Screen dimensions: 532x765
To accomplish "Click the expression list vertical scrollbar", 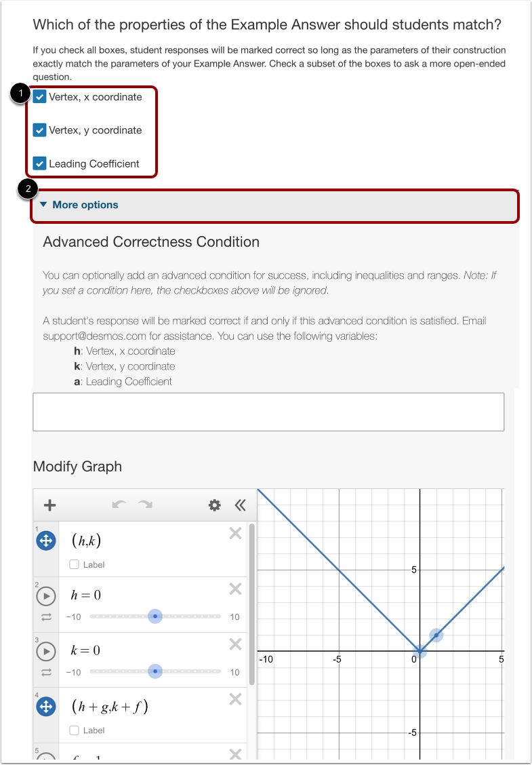I will click(251, 604).
